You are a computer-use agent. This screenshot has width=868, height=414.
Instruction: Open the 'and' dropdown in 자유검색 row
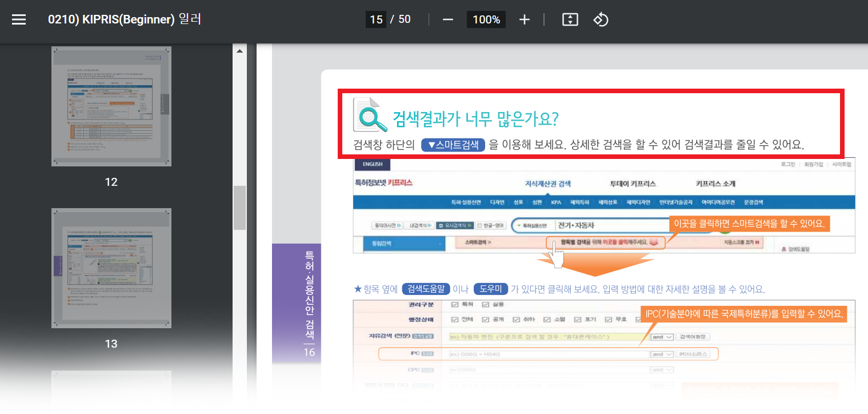tap(662, 337)
